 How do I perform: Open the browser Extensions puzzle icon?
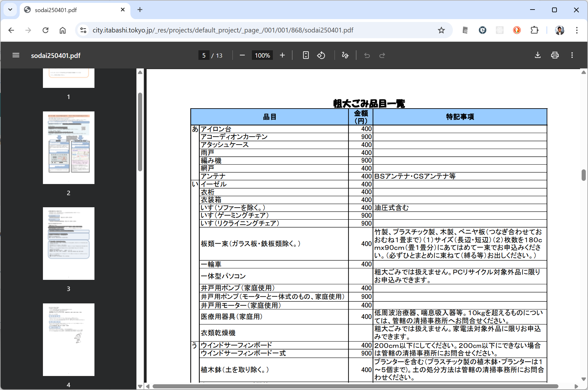[x=534, y=30]
